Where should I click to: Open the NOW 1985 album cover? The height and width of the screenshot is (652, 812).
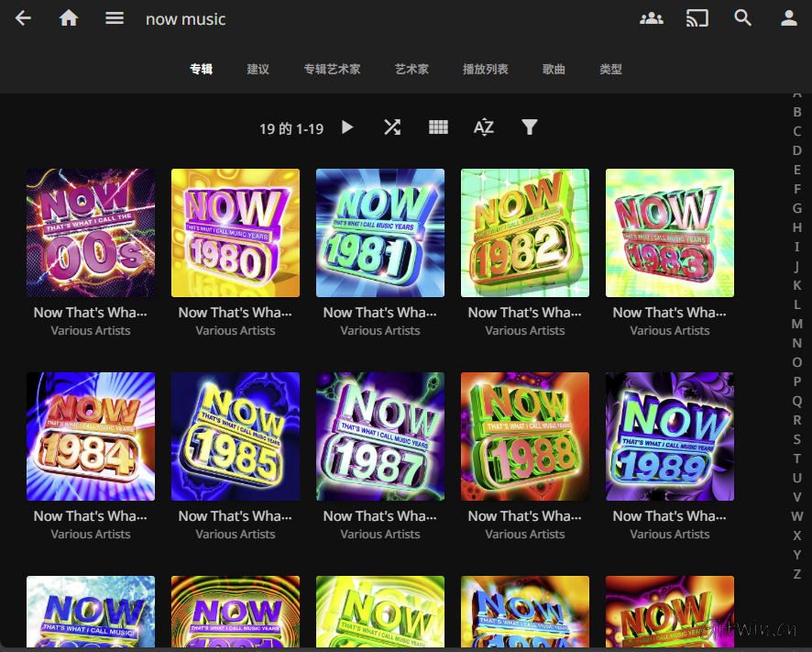(x=236, y=437)
